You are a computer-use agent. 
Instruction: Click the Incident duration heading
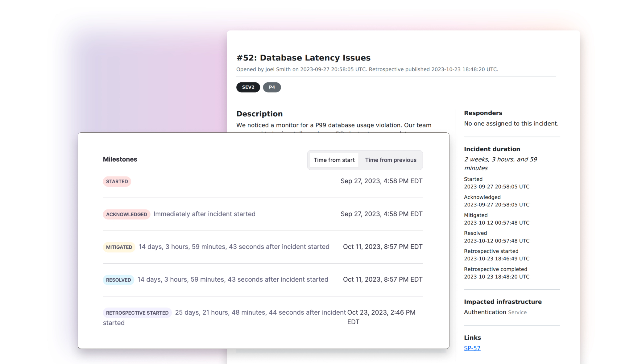pyautogui.click(x=492, y=149)
